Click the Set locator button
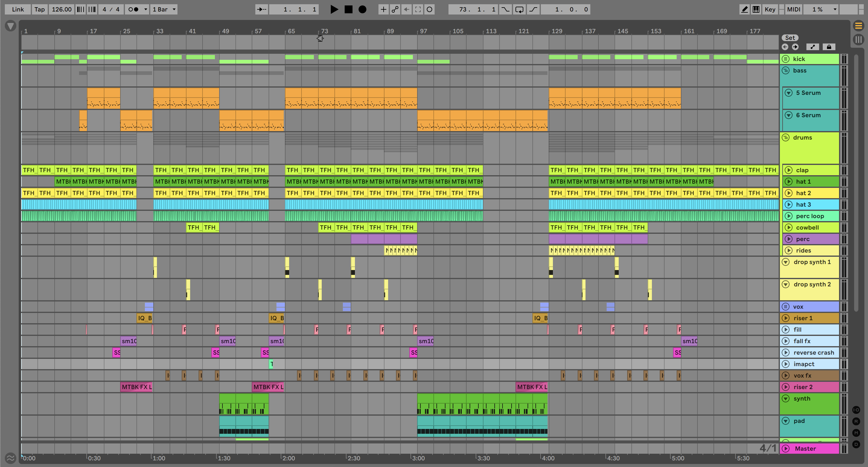Screen dimensions: 868x467 [790, 38]
